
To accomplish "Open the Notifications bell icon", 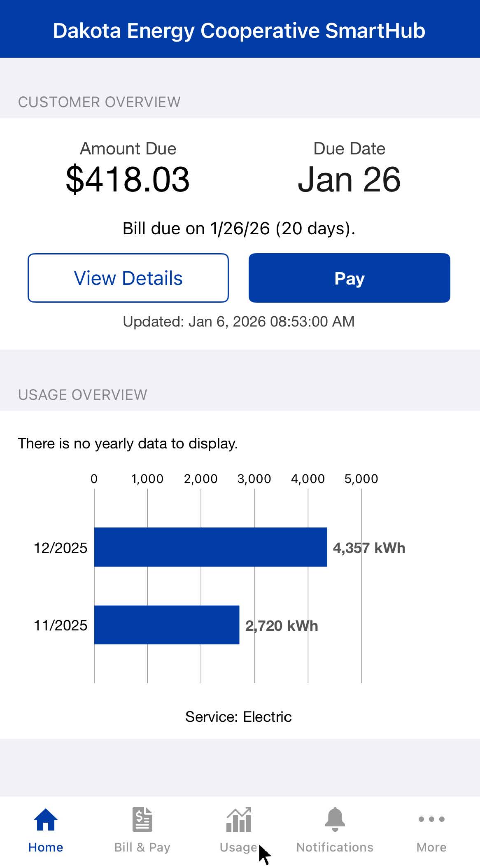I will click(335, 819).
